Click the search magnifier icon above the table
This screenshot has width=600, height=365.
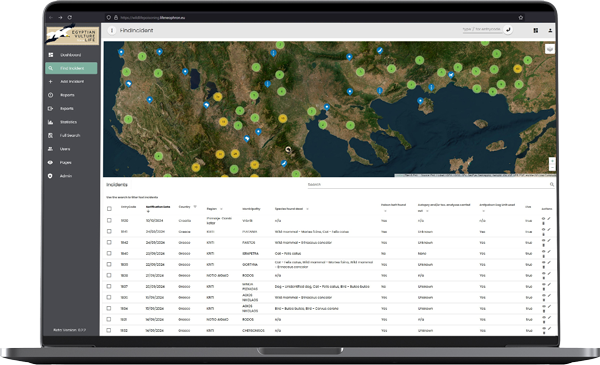(552, 184)
